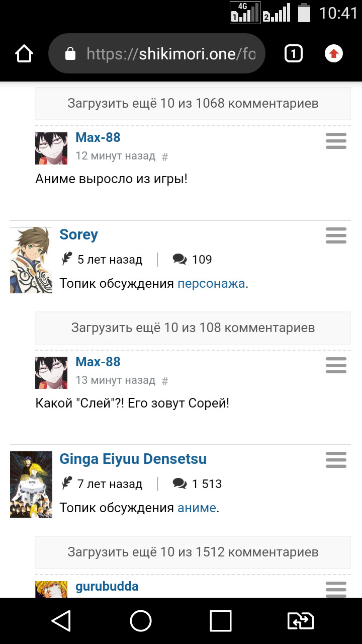Load 10 more of 1068 comments
Viewport: 362px width, 644px height.
point(193,104)
